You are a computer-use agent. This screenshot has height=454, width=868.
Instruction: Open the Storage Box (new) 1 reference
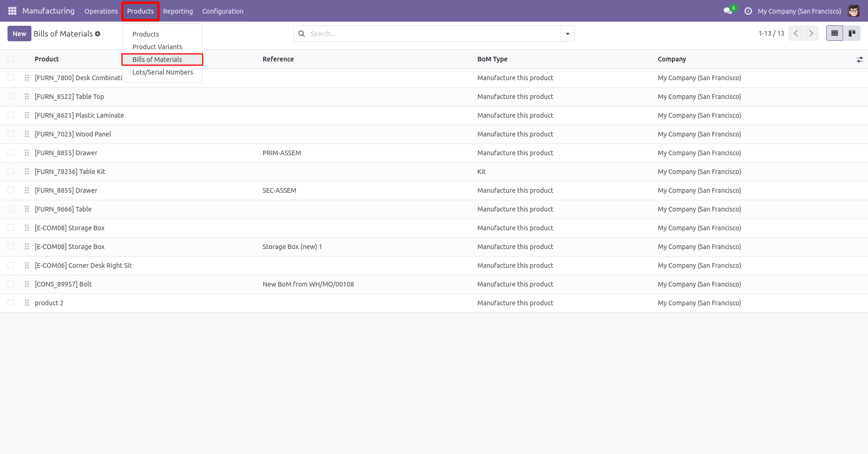[x=292, y=247]
